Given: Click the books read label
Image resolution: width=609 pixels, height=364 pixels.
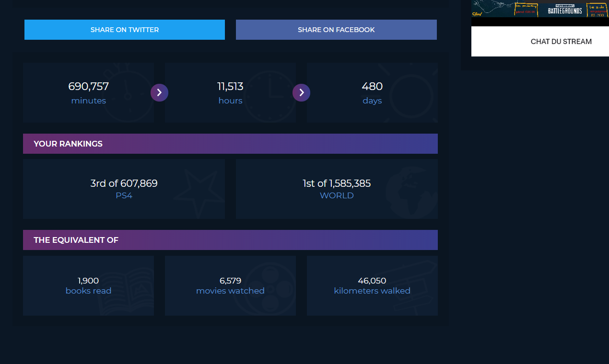Looking at the screenshot, I should pyautogui.click(x=88, y=291).
